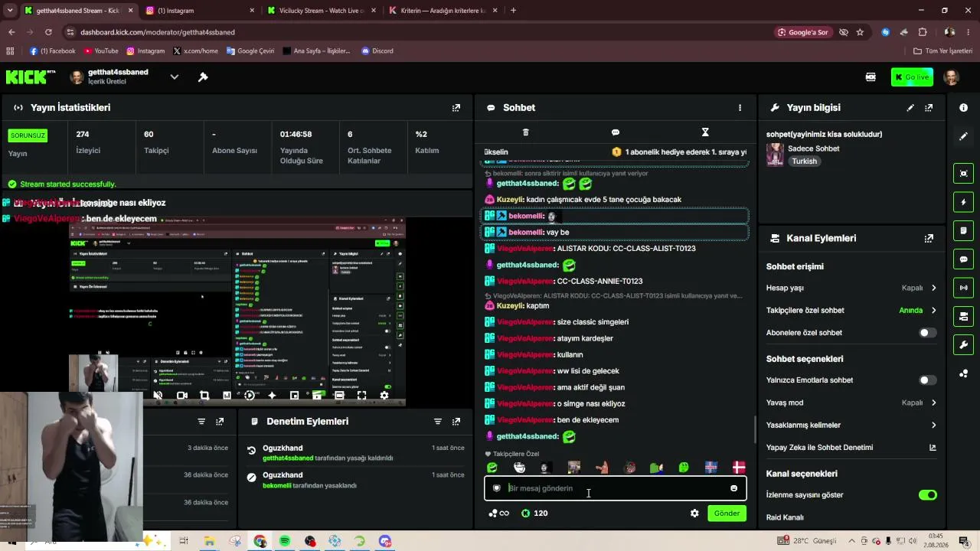Toggle Yalnızca Emotlarla sohbet switch

927,380
